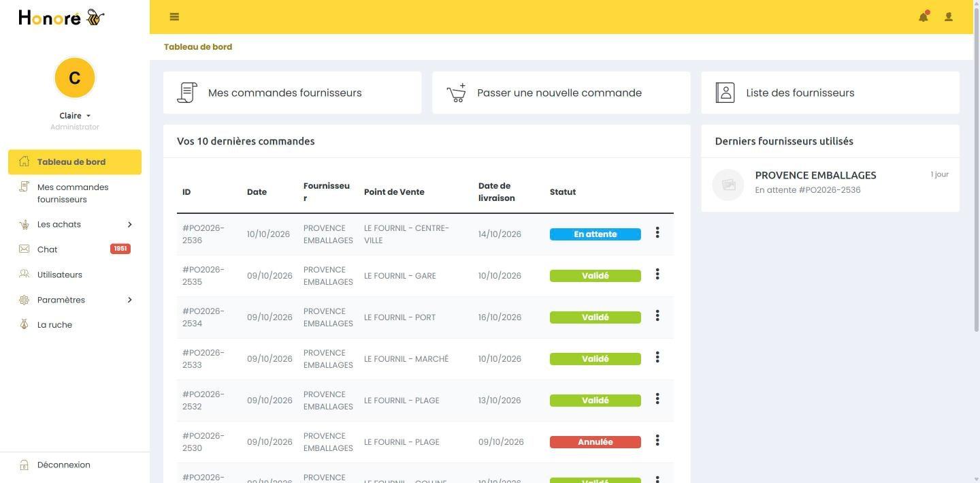Click Validé badge for order #PO2026-2535

[x=595, y=276]
